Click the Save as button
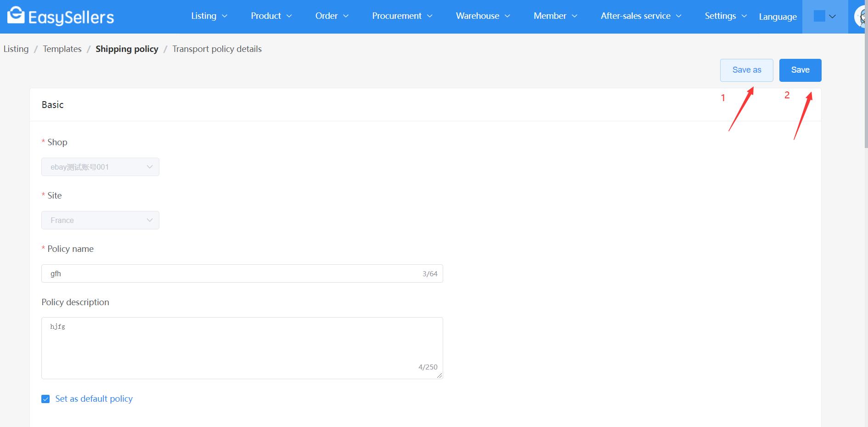Screen dimensions: 868x427 [746, 70]
